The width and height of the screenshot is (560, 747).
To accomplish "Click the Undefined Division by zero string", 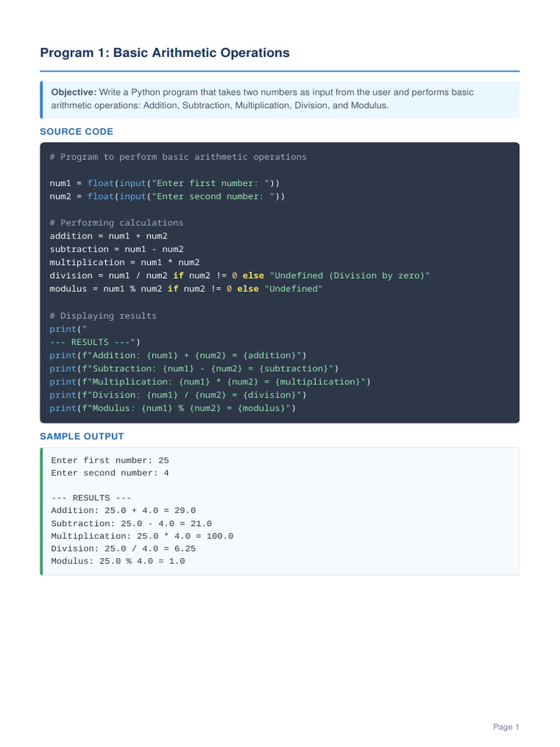I will click(x=350, y=275).
